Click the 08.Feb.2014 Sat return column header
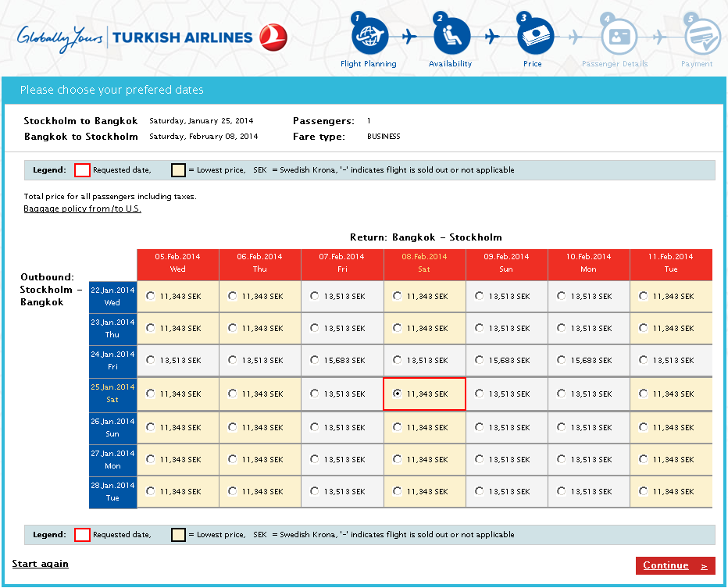 click(424, 263)
